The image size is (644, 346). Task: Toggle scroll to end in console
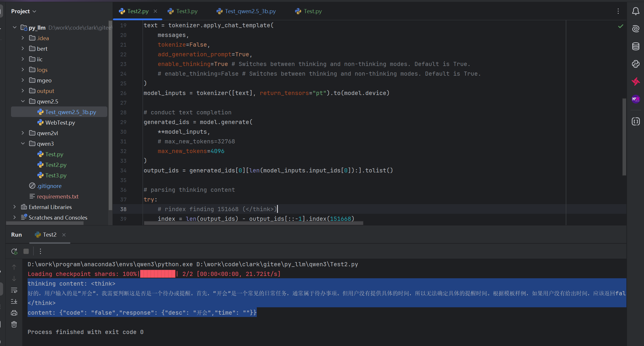click(x=14, y=301)
